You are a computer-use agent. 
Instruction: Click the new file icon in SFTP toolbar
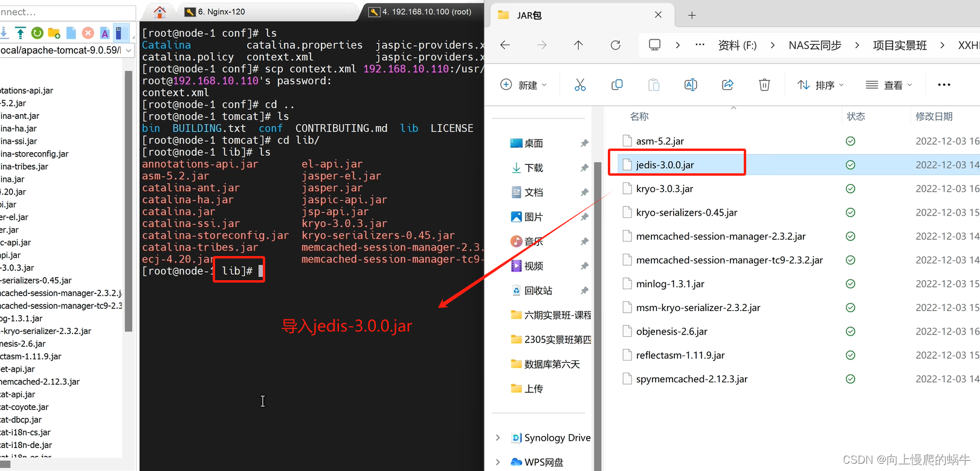(71, 33)
